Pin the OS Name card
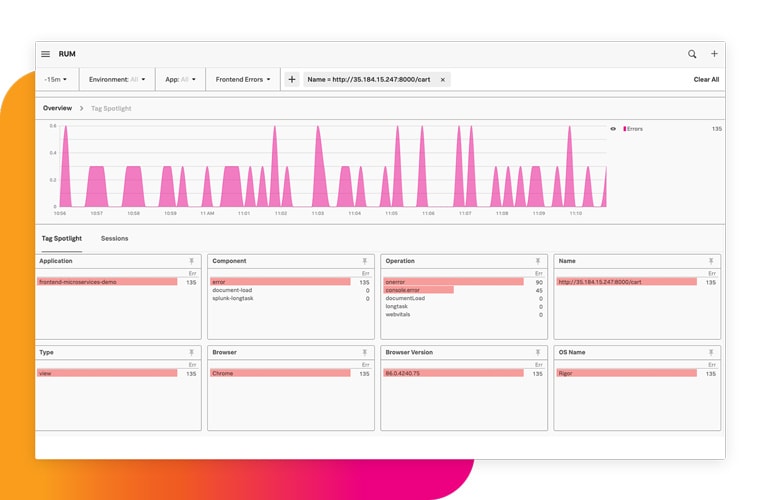Screen dimensions: 760x500 click(x=711, y=353)
